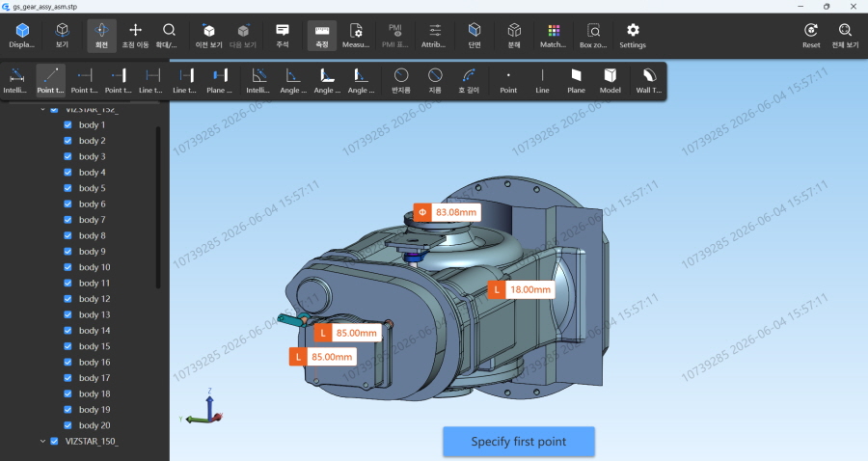Open the Explode (분해) tool
The height and width of the screenshot is (461, 868).
click(x=514, y=36)
